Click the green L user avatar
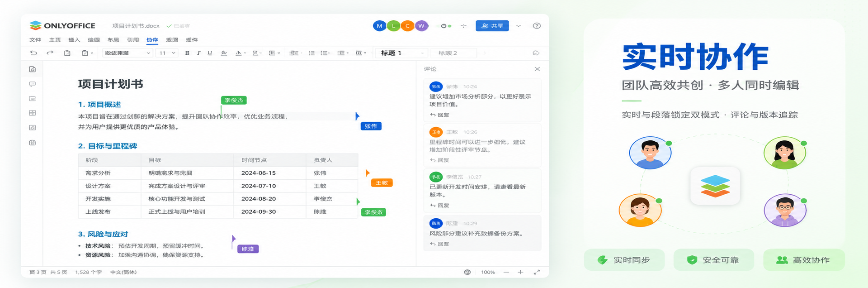Screen dimensions: 868x288 pyautogui.click(x=393, y=26)
